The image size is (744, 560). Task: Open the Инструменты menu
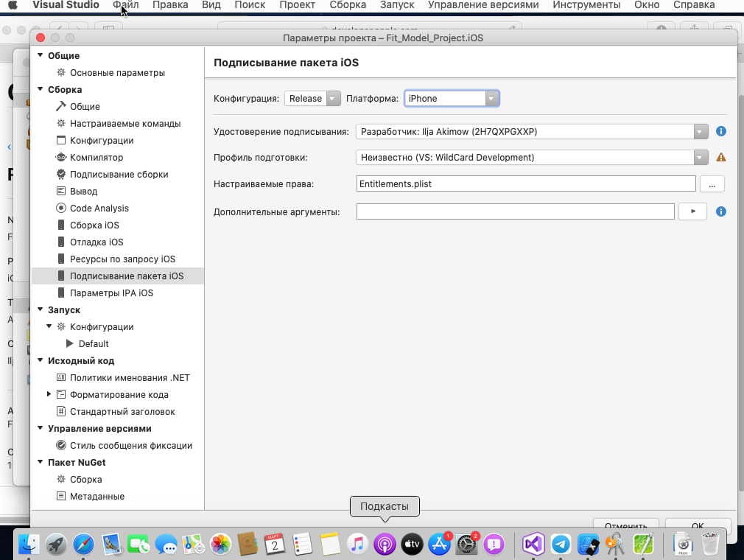click(586, 4)
